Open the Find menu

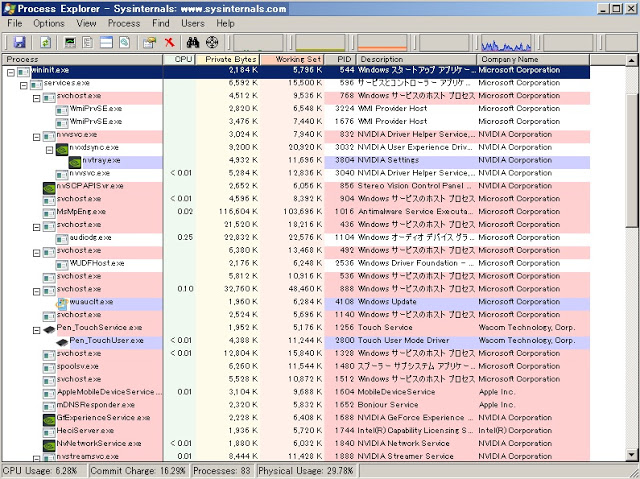click(160, 23)
